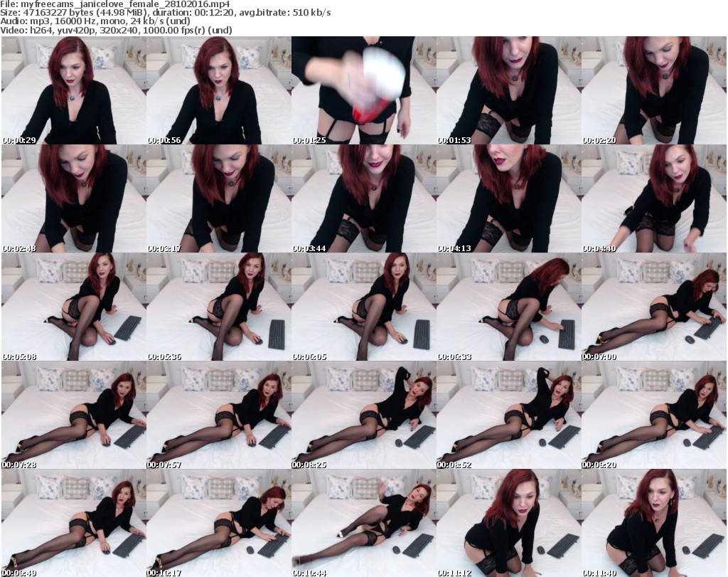Click the 'Audio: mp3, 16000 Hz' info line
Screen dimensions: 728x577
tap(95, 21)
